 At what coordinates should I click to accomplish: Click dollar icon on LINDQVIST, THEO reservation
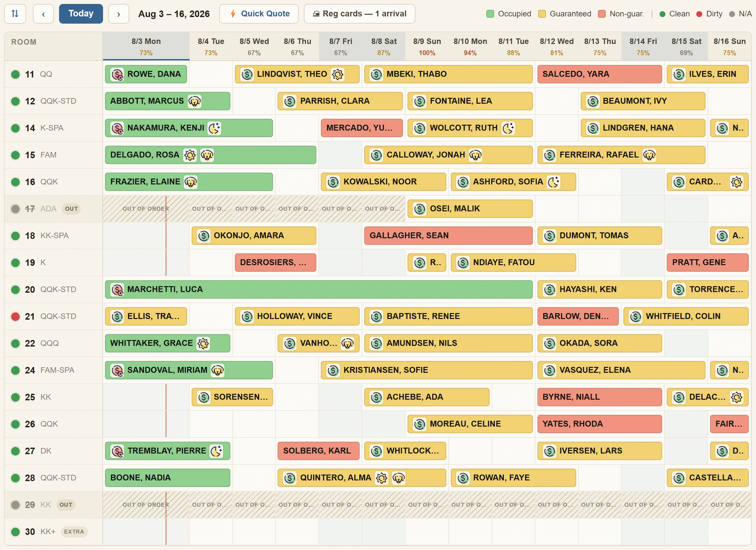[x=247, y=74]
